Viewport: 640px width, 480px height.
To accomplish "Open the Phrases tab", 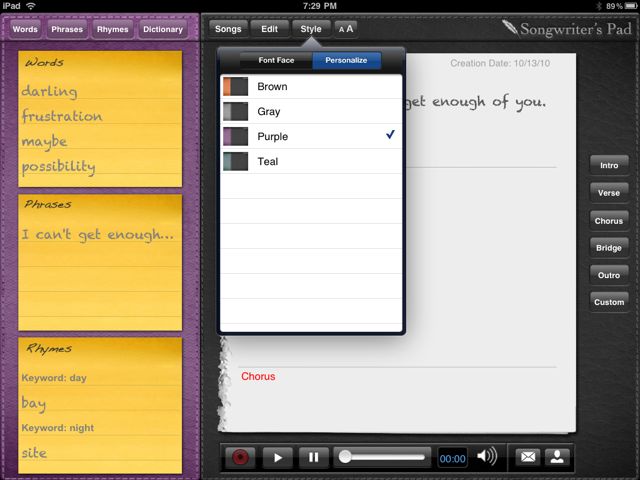I will pyautogui.click(x=67, y=29).
